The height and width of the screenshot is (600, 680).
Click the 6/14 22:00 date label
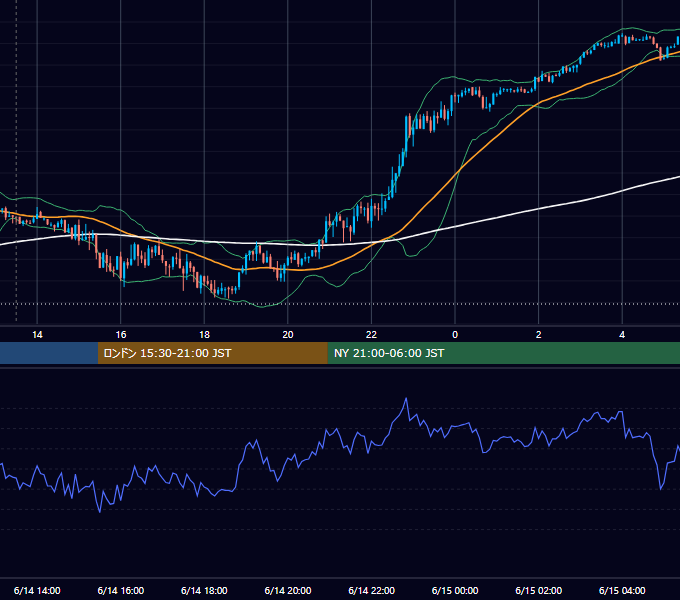[372, 590]
